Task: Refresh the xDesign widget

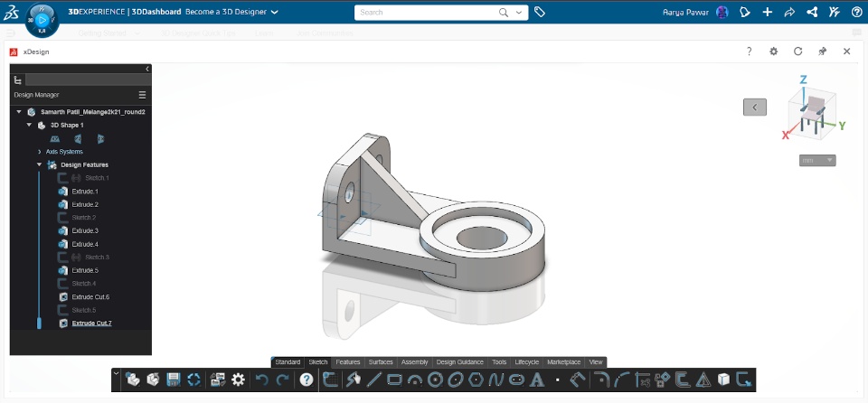Action: pos(797,52)
